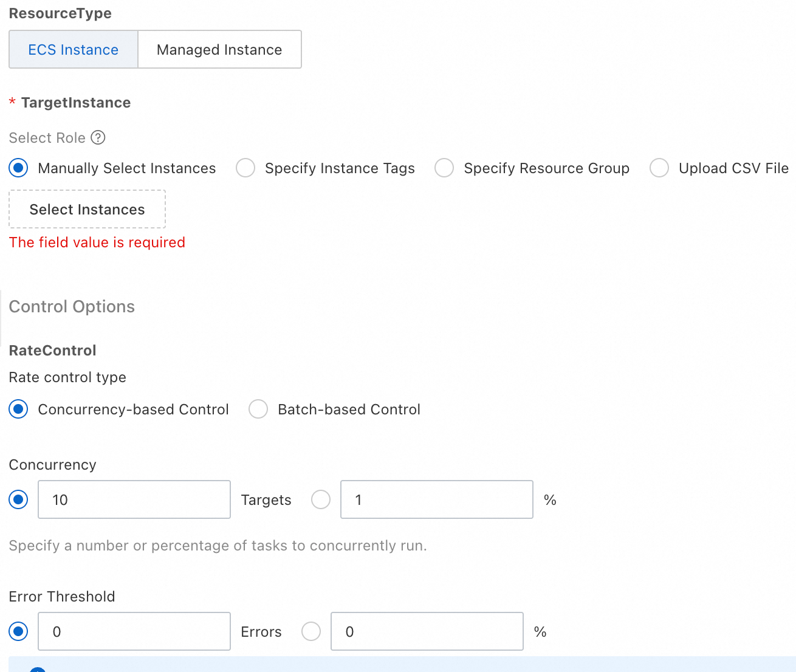
Task: Click the blue info icon at bottom
Action: coord(38,670)
